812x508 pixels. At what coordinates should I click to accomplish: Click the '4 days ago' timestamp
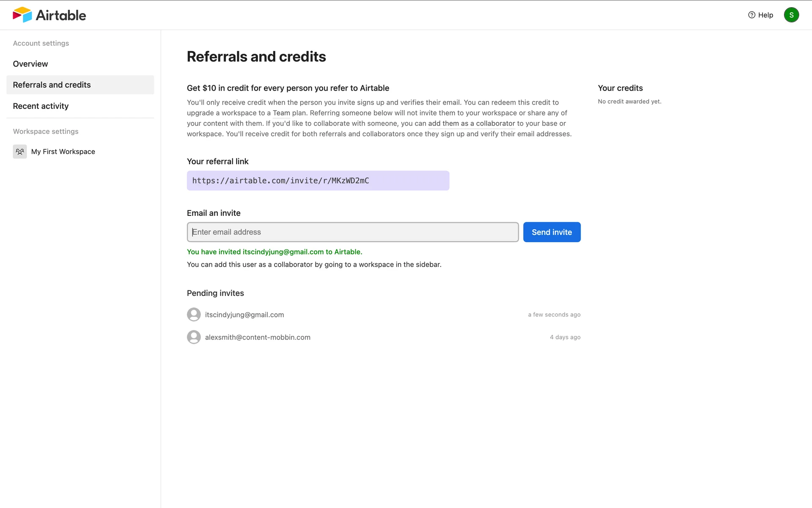565,337
